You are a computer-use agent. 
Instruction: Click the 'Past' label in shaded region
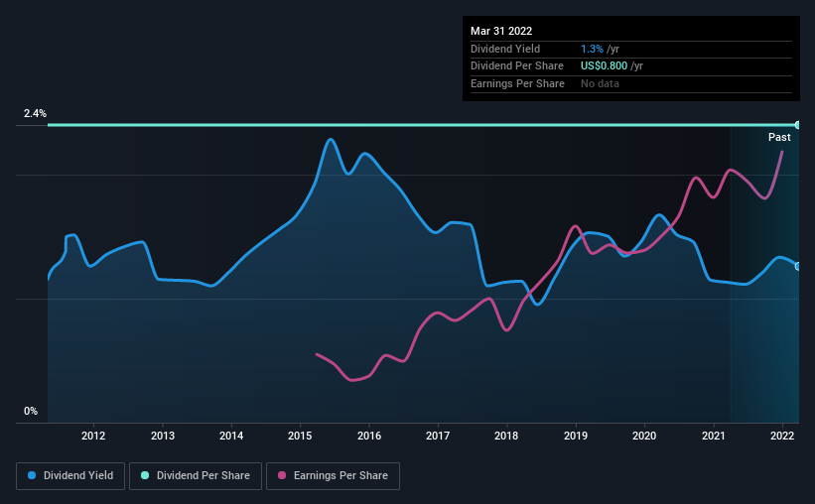(779, 137)
